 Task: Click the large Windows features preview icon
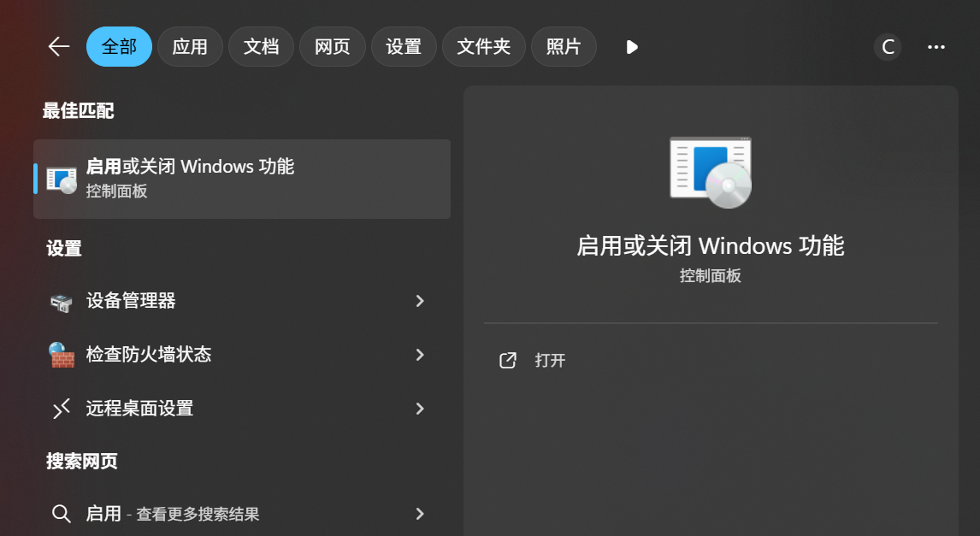711,173
